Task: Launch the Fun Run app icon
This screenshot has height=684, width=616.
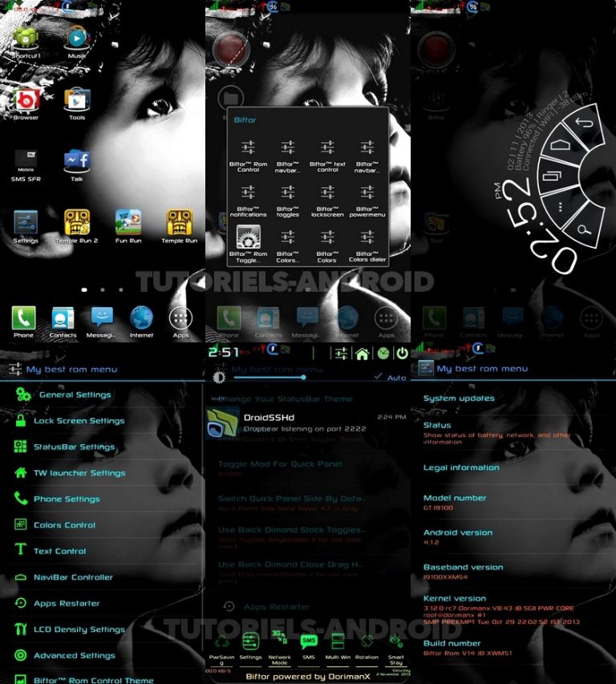Action: pos(128,222)
